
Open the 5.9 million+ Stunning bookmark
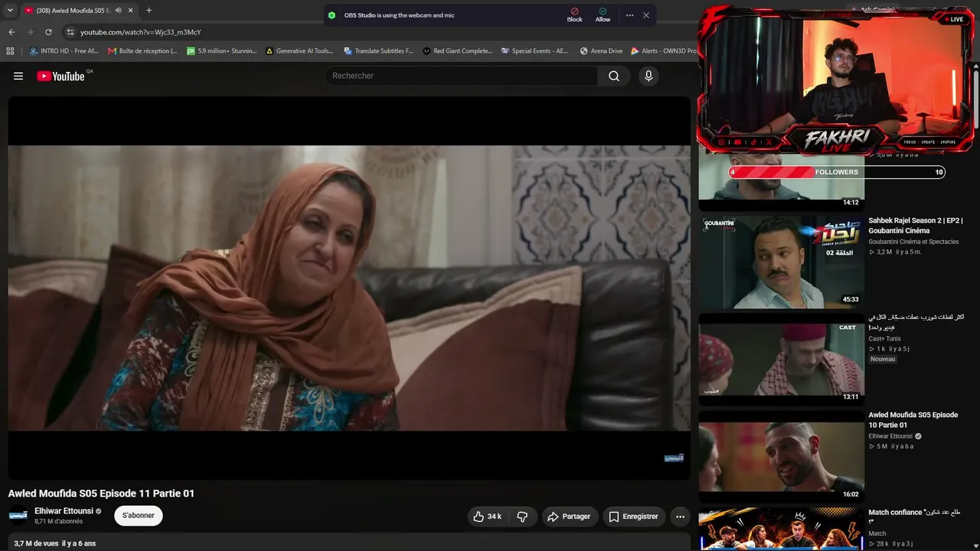(x=221, y=51)
